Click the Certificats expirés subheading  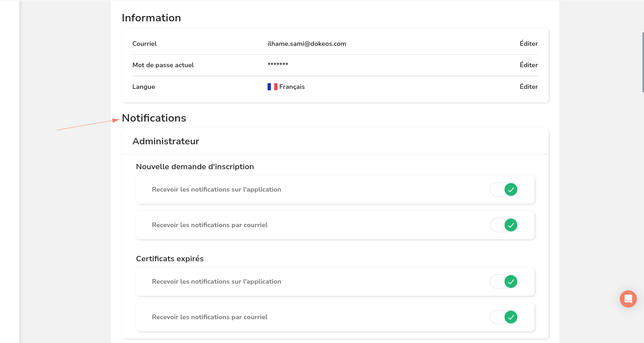click(170, 259)
